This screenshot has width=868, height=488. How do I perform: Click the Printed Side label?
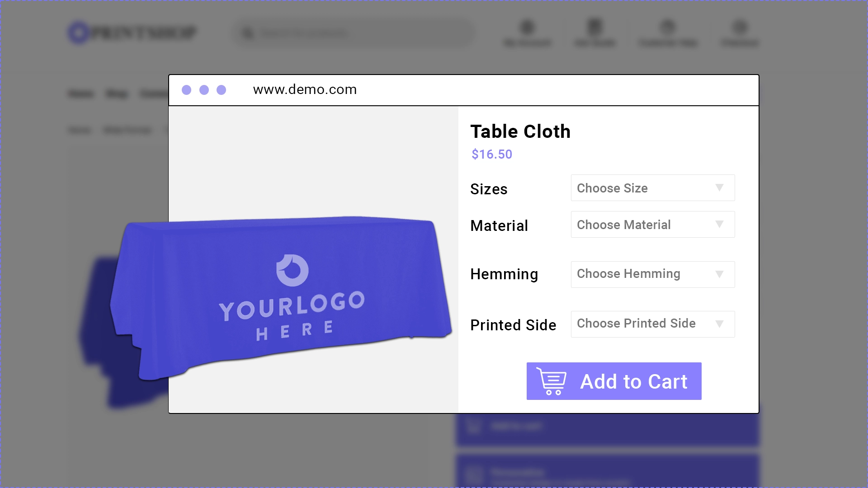[513, 325]
